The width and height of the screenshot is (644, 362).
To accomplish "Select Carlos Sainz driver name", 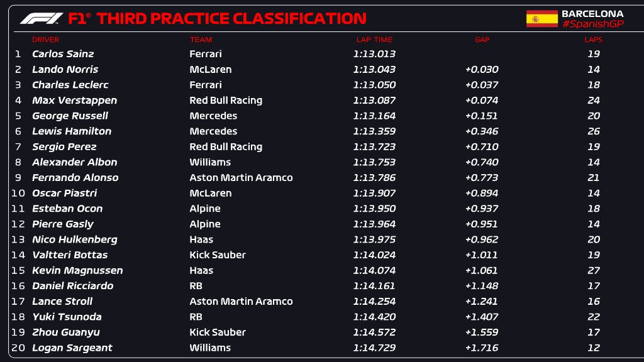I will [63, 54].
